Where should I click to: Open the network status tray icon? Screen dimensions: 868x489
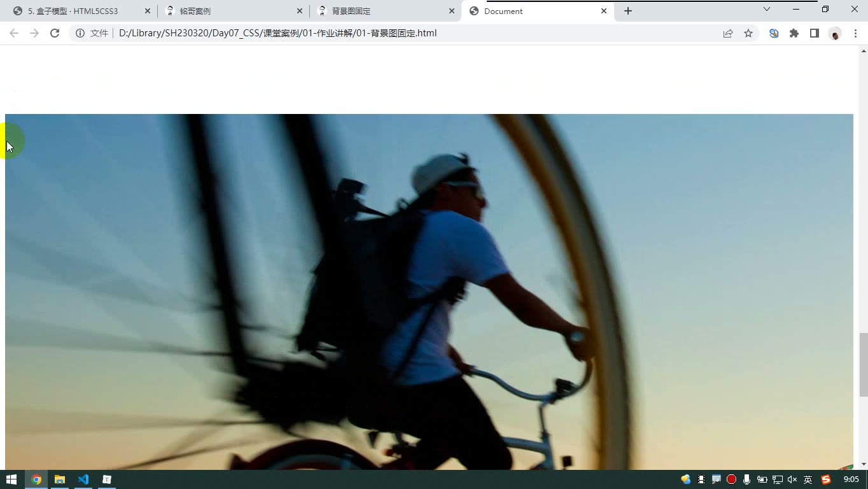coord(777,479)
